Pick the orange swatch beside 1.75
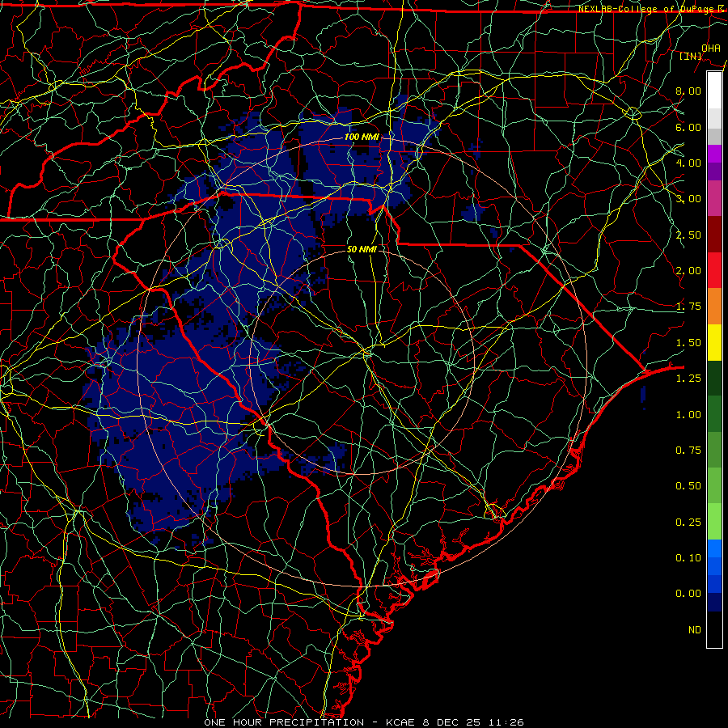Viewport: 728px width, 728px height. point(714,307)
